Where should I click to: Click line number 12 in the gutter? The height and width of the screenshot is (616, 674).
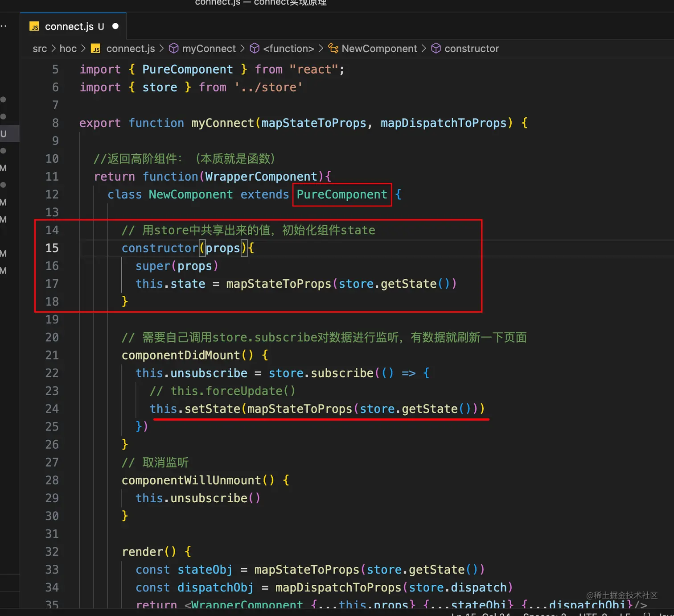52,194
